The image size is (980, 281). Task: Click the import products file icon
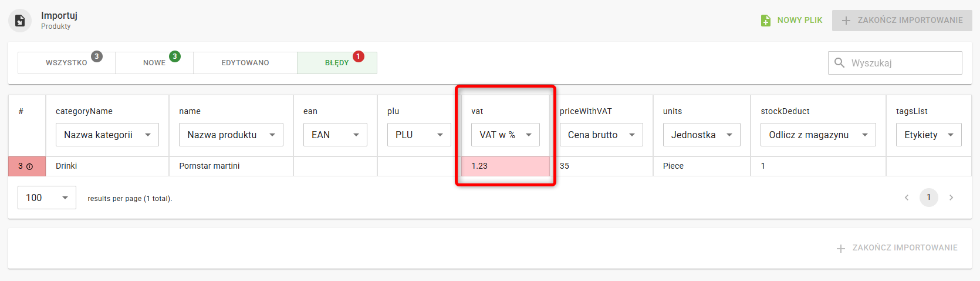click(20, 21)
